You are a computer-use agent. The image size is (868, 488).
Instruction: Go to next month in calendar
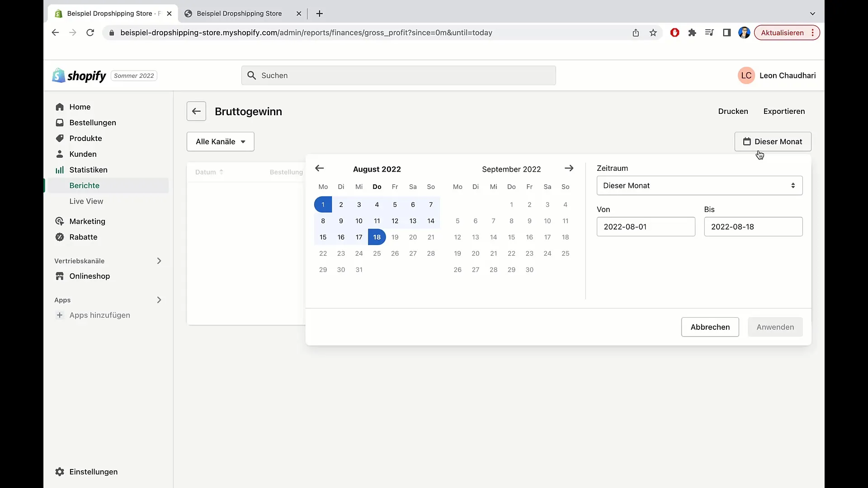click(569, 168)
